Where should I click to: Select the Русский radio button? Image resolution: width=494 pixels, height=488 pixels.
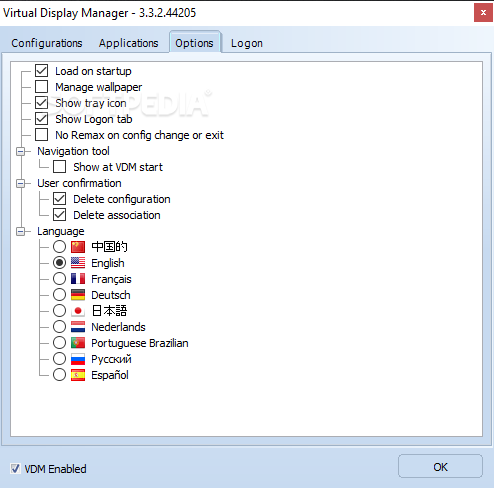[59, 359]
